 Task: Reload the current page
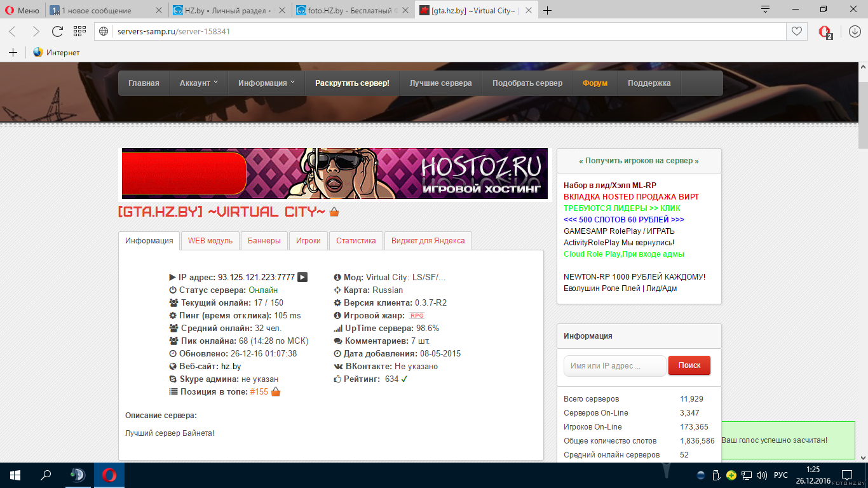point(57,31)
